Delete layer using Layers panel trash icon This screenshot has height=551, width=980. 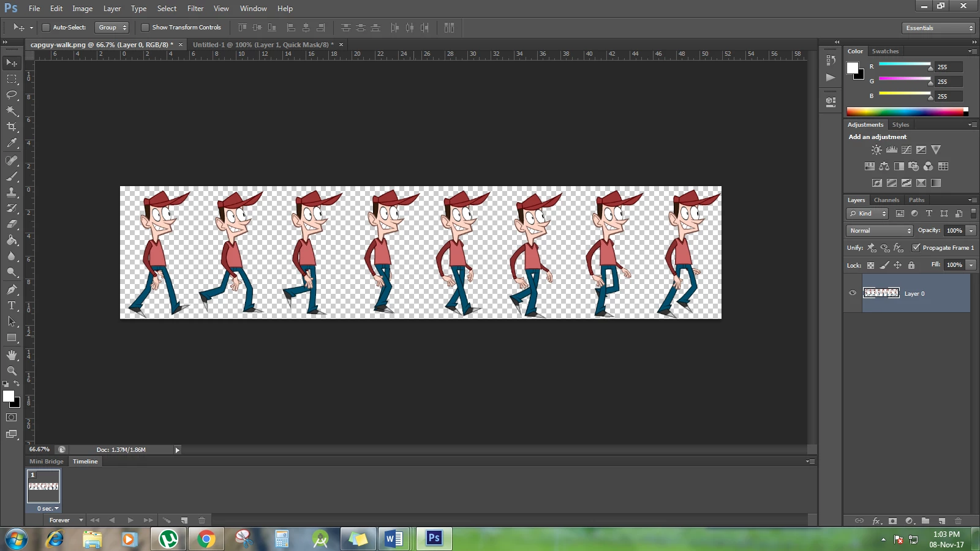(x=959, y=521)
